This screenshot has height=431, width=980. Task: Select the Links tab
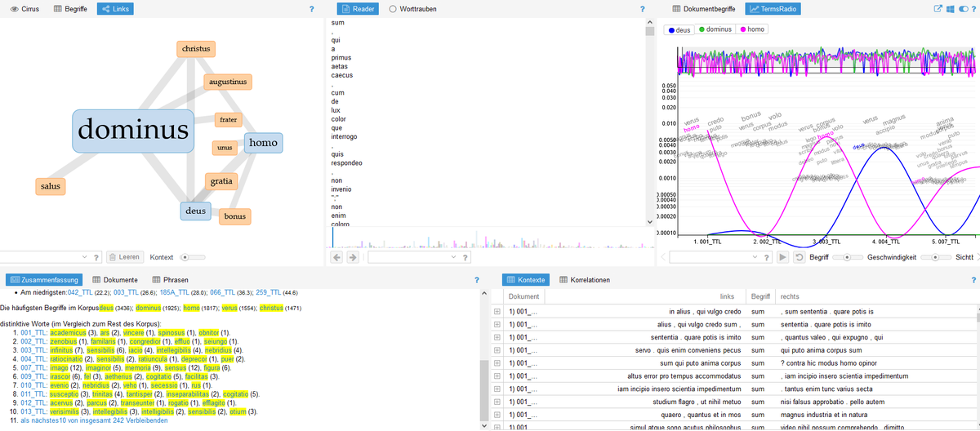point(116,8)
